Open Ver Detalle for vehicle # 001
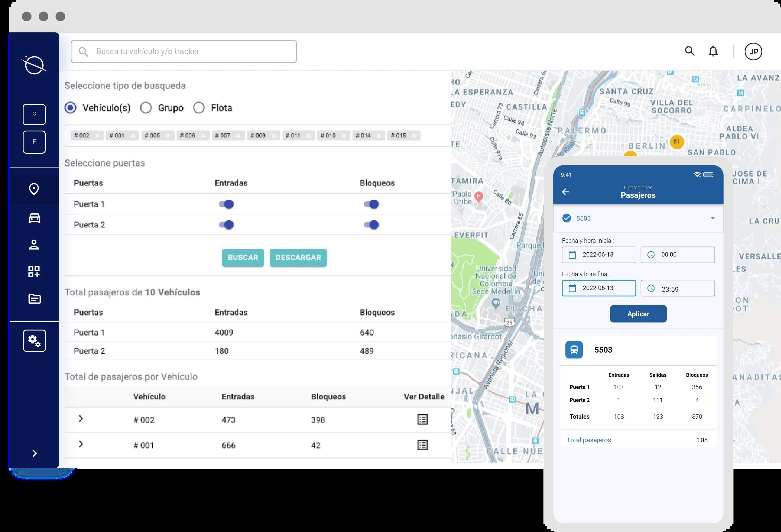Viewport: 781px width, 532px height. (x=422, y=445)
